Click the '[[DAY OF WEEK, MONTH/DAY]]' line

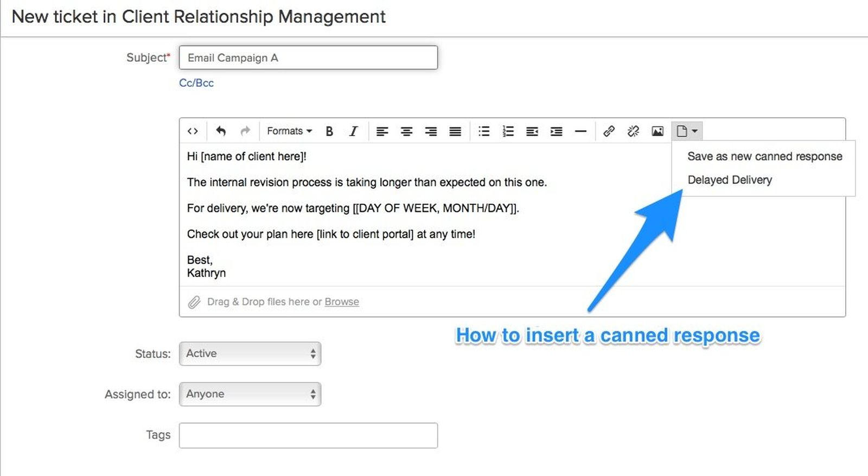353,209
